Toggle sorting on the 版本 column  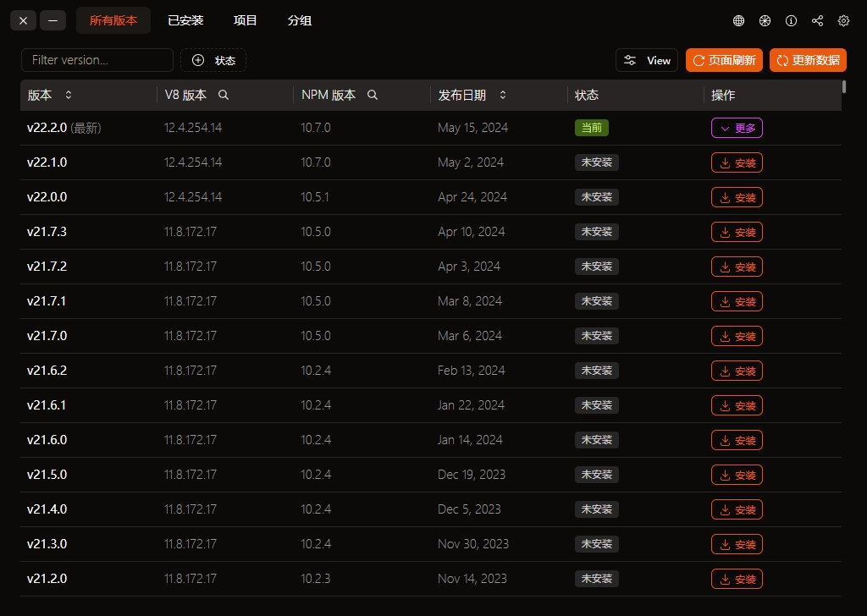(69, 95)
